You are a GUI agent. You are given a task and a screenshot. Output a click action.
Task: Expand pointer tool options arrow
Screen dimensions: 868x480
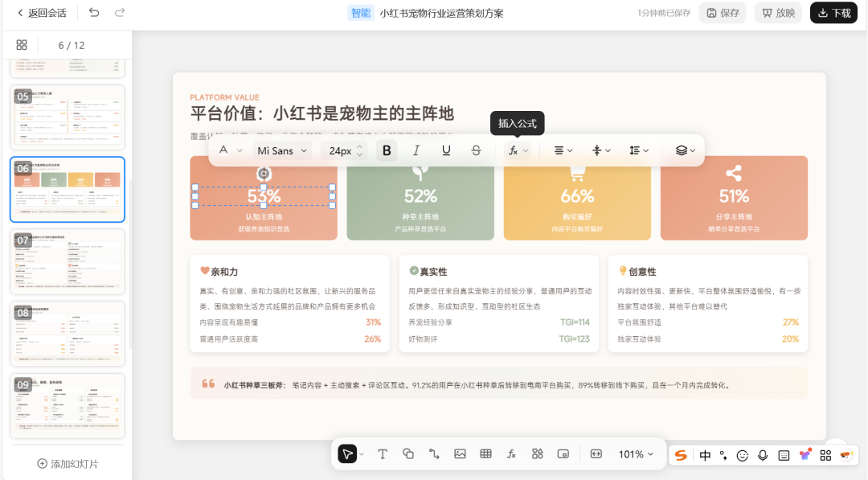point(362,454)
